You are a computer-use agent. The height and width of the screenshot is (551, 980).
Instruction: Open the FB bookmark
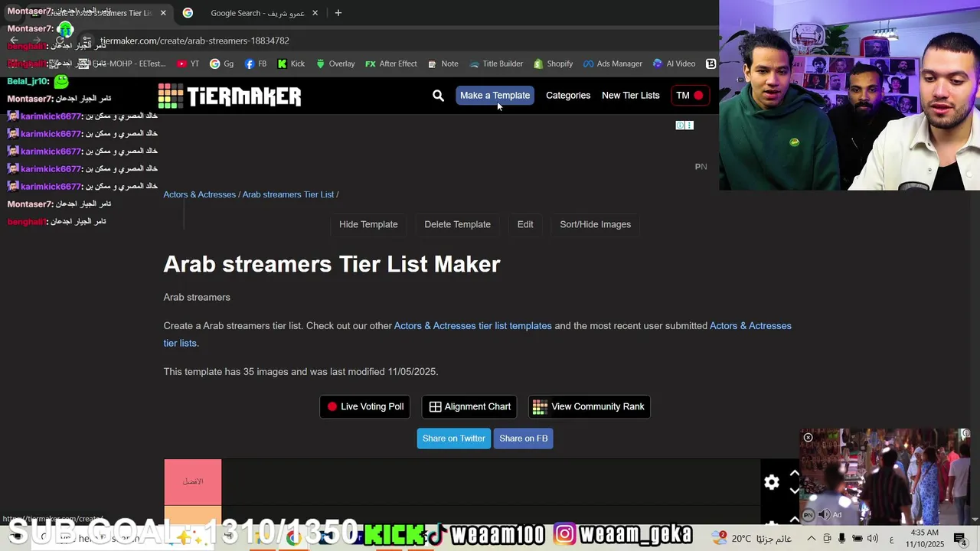[256, 64]
